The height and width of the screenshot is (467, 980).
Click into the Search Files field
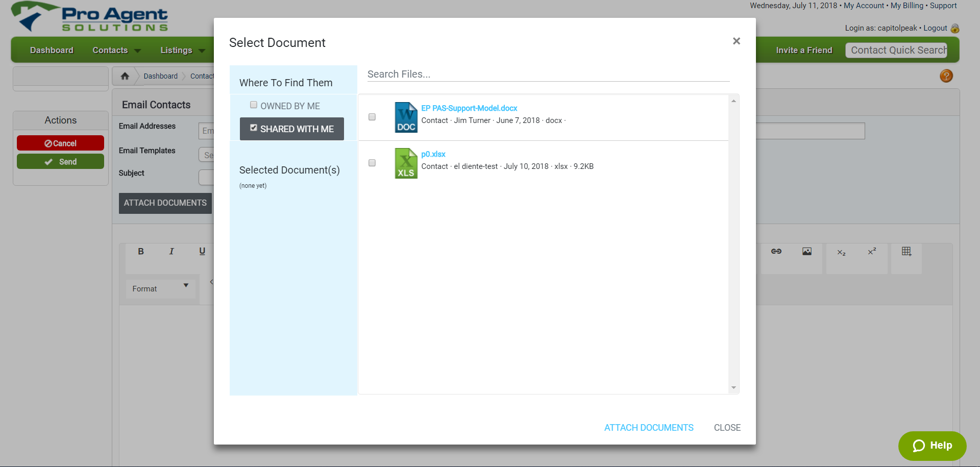click(549, 74)
